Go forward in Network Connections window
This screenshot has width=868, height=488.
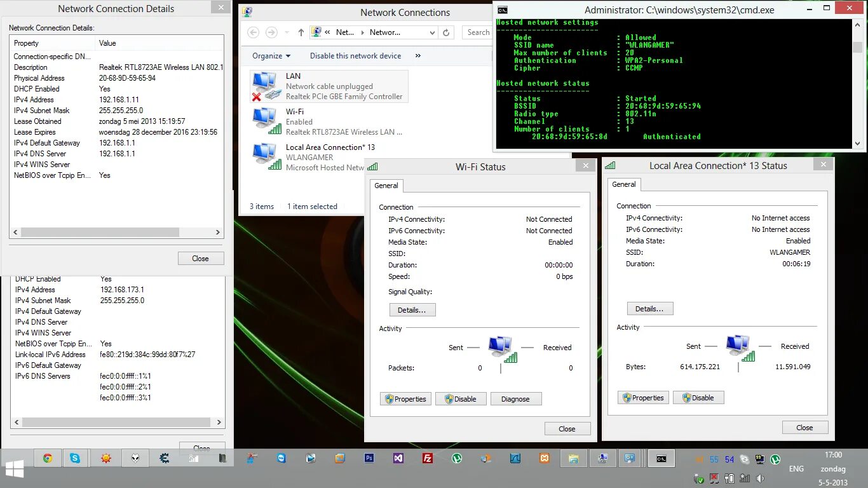(x=271, y=32)
